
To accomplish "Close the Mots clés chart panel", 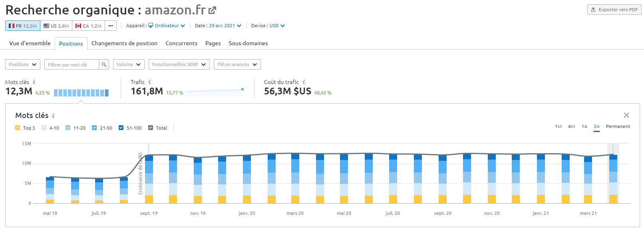I will point(626,115).
